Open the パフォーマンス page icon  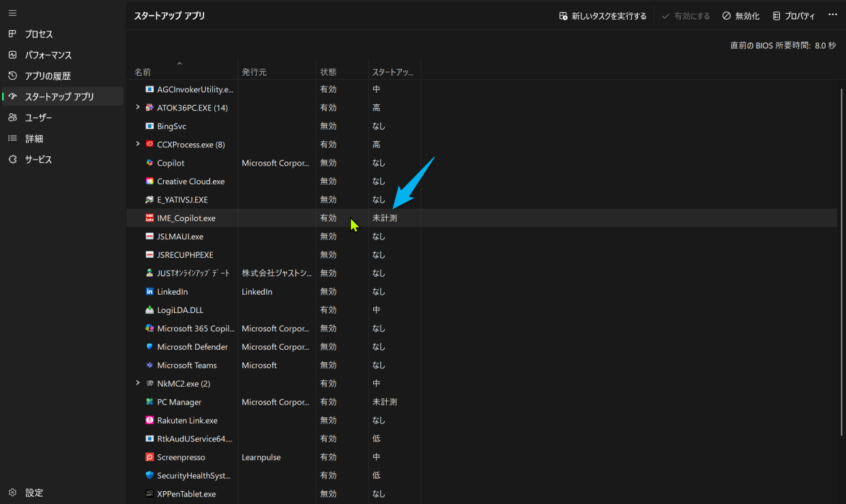pos(12,55)
